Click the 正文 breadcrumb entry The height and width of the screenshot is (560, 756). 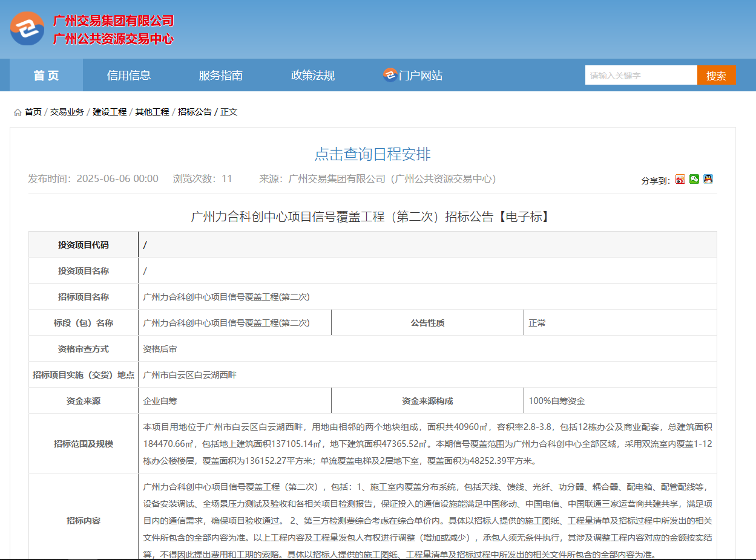point(228,112)
